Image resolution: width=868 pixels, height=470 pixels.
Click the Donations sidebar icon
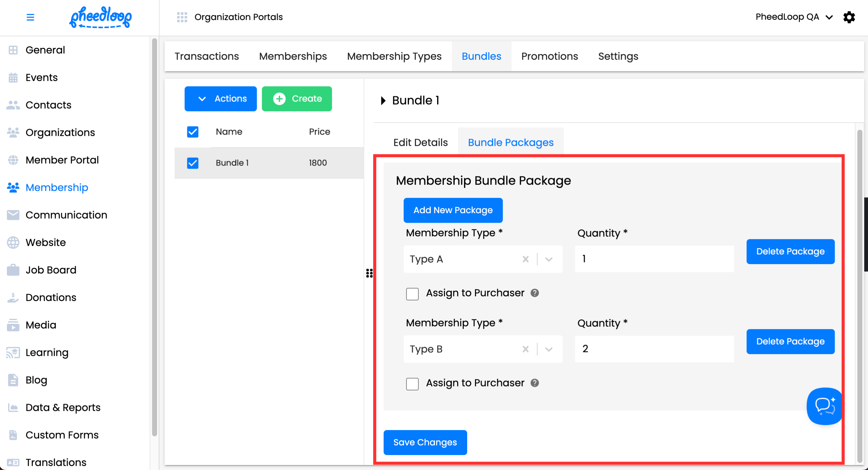tap(13, 298)
